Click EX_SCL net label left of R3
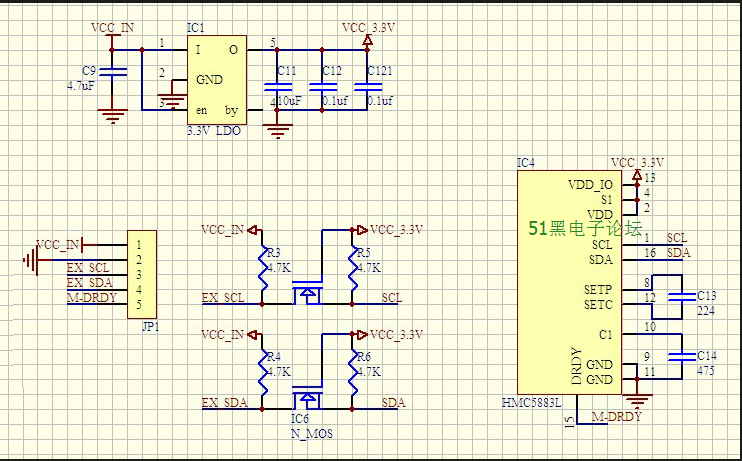 point(223,298)
